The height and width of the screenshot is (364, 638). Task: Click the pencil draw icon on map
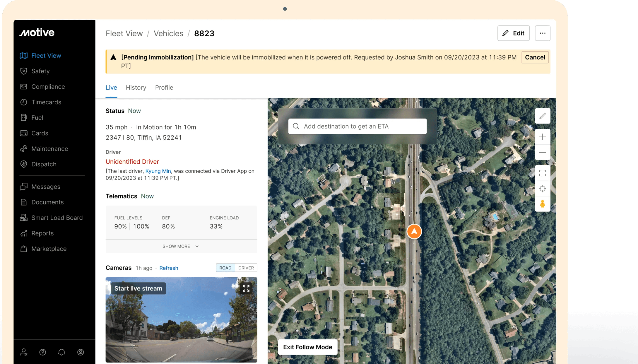[x=542, y=116]
